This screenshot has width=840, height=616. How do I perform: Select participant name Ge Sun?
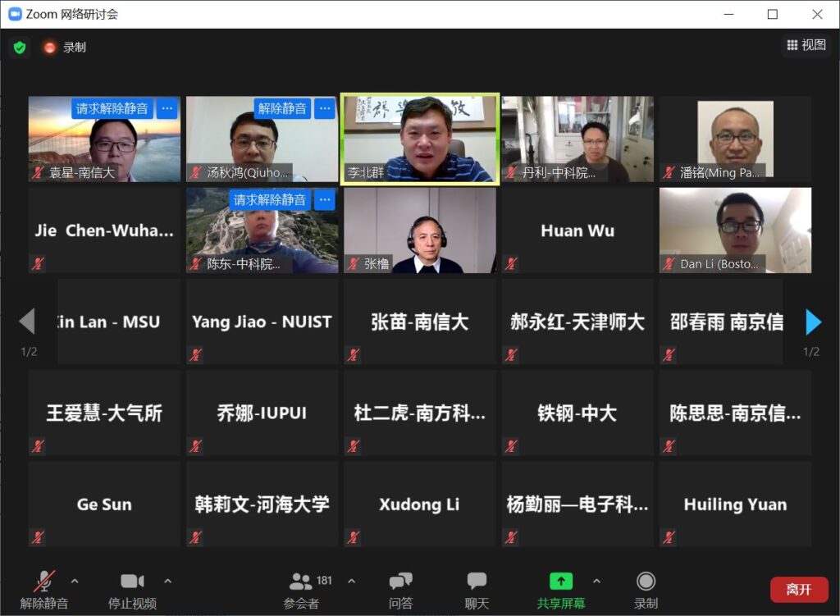click(104, 504)
